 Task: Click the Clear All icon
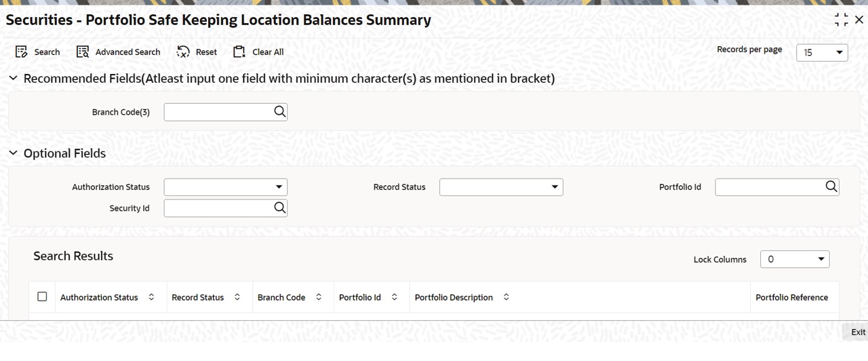tap(238, 52)
